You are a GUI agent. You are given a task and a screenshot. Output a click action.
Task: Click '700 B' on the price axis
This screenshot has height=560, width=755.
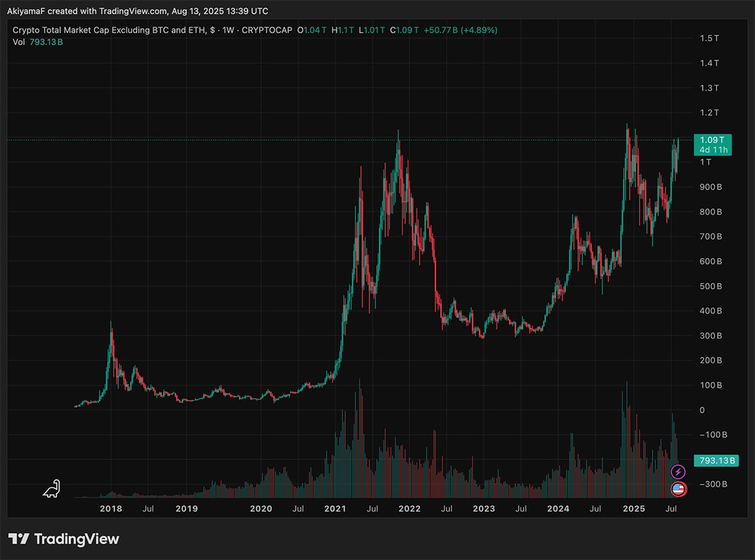[x=710, y=237]
